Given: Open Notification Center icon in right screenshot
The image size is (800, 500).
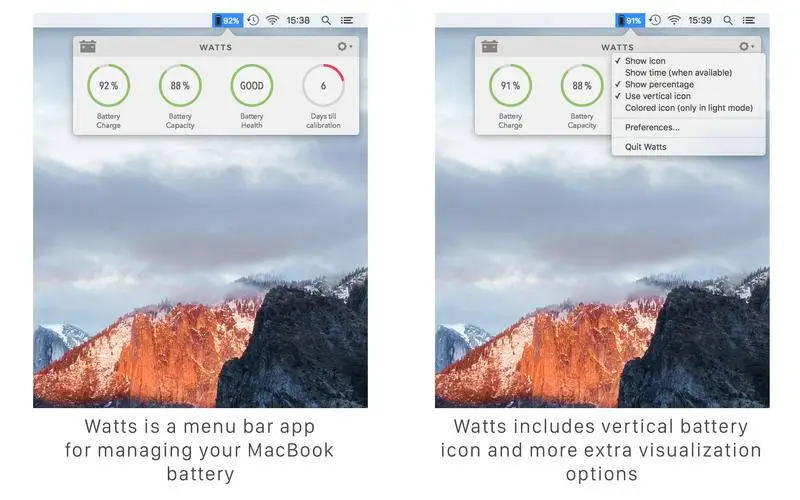Looking at the screenshot, I should (x=749, y=20).
